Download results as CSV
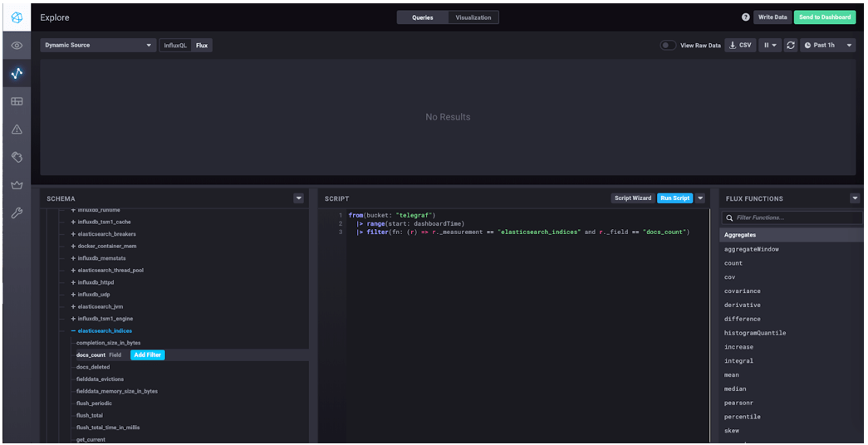The width and height of the screenshot is (868, 445). [x=741, y=46]
